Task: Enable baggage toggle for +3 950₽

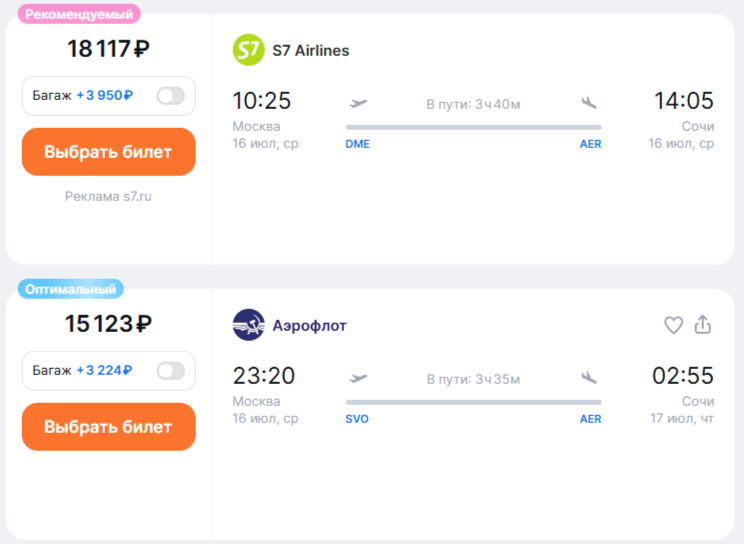Action: 171,96
